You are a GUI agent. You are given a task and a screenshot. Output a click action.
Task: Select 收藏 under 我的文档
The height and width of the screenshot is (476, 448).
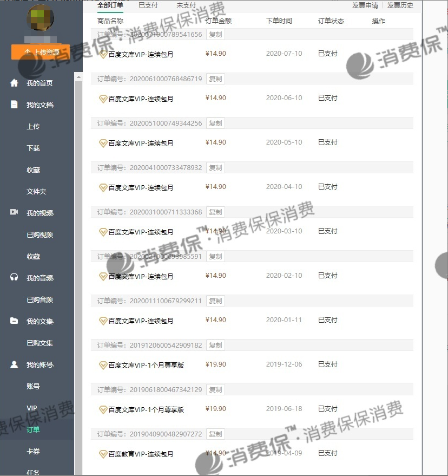33,169
